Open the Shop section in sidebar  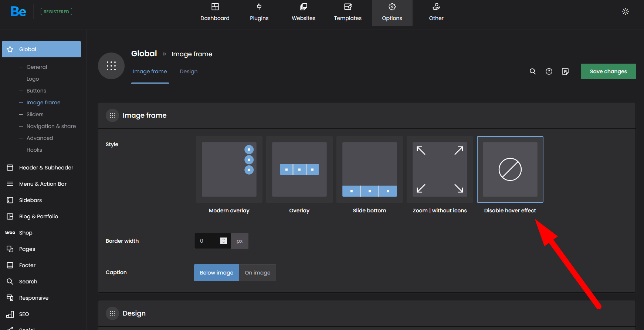(x=26, y=233)
